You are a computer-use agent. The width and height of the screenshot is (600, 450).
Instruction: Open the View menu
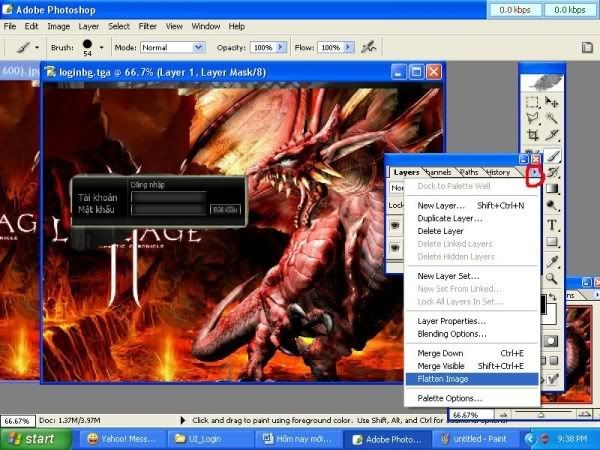click(174, 26)
